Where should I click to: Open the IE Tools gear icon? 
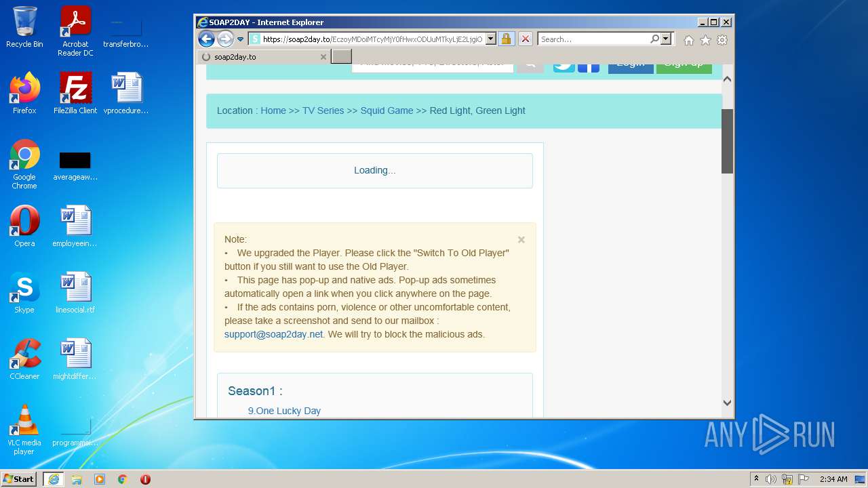coord(722,40)
